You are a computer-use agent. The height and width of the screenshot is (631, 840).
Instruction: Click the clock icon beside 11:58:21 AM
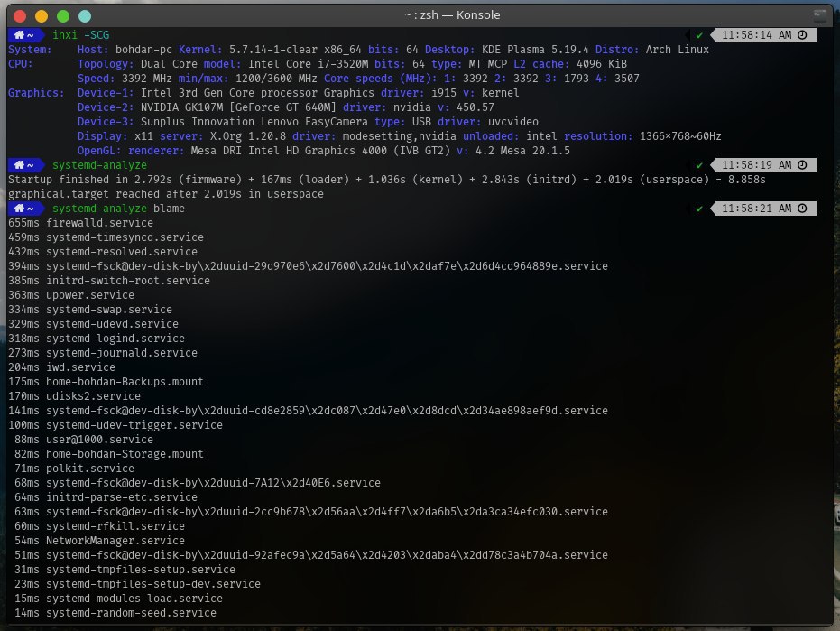[x=802, y=209]
